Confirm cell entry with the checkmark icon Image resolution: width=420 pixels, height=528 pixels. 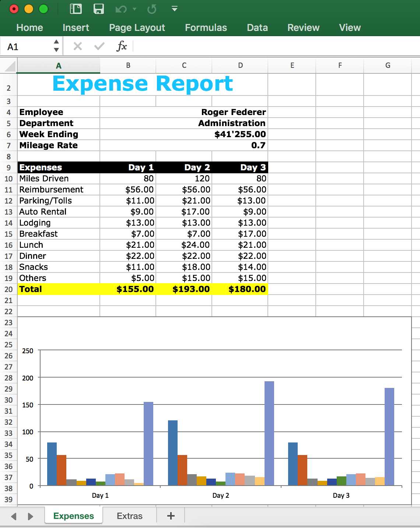click(99, 46)
